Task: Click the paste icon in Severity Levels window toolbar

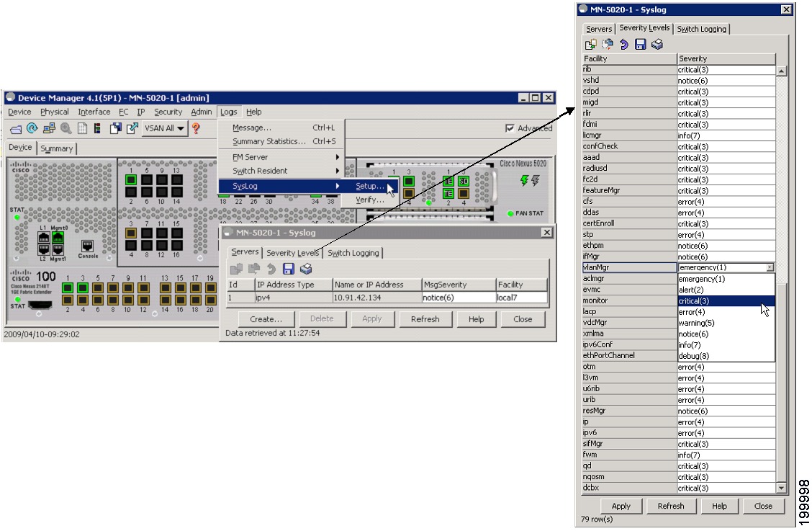Action: coord(608,45)
